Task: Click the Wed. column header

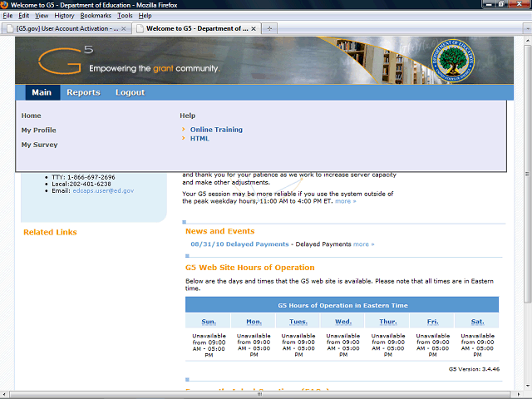Action: click(343, 322)
